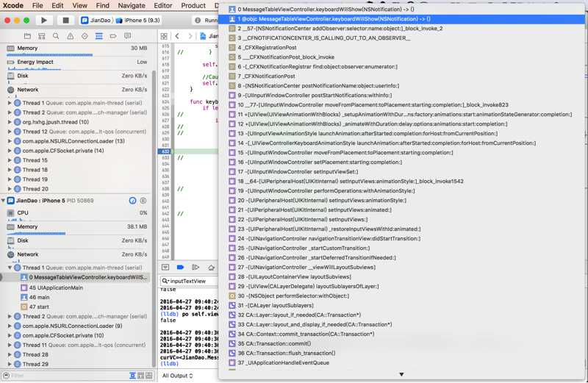Click the down arrow to scroll stack list

coord(401,374)
